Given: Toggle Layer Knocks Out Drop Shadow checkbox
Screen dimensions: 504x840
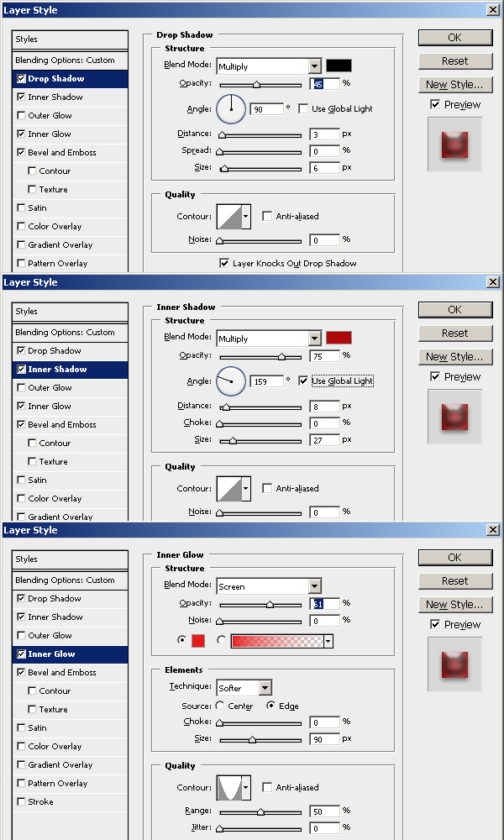Looking at the screenshot, I should pyautogui.click(x=224, y=263).
